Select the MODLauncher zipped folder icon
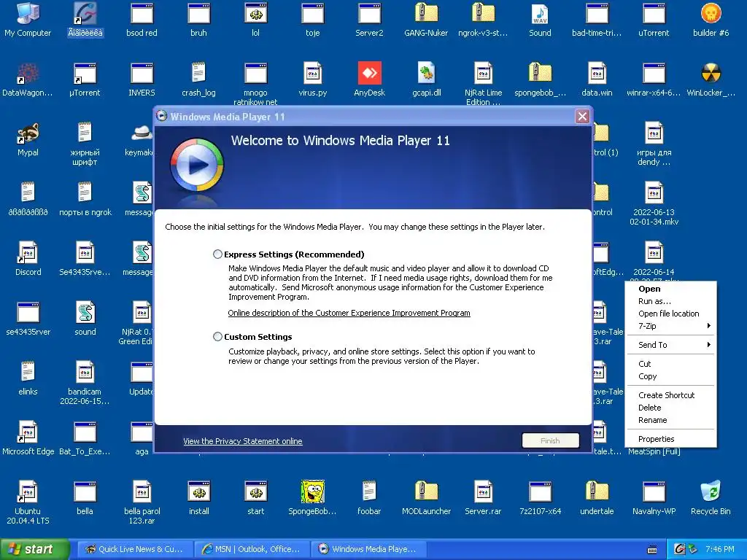 426,497
